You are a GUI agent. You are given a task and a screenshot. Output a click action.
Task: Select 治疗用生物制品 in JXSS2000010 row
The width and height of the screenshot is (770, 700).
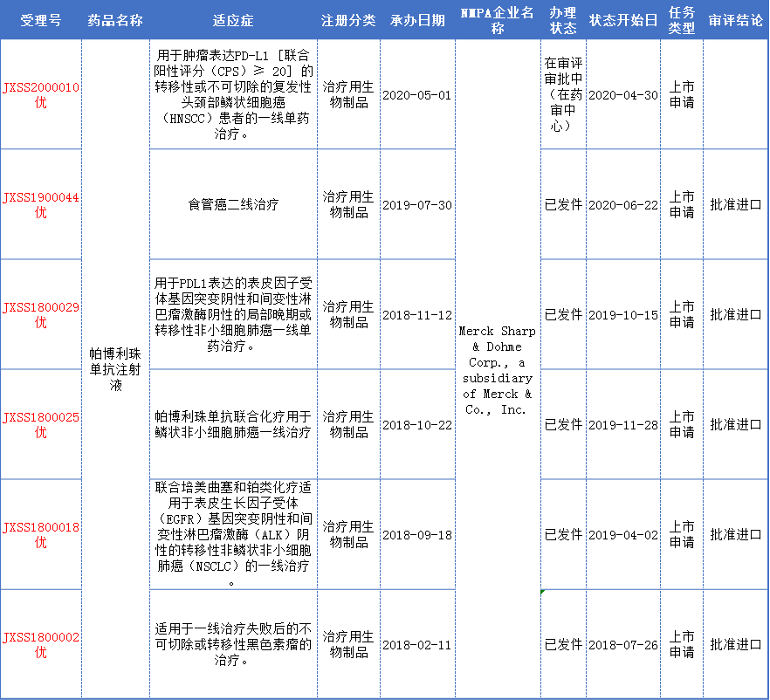tap(348, 95)
